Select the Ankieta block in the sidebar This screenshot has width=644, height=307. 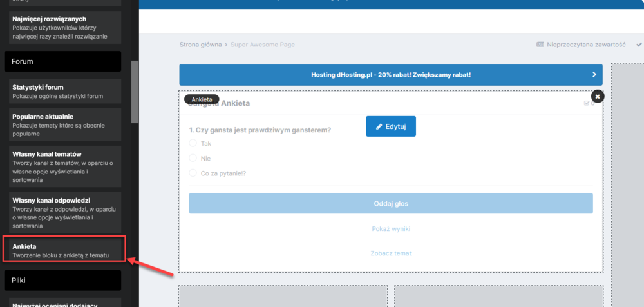pyautogui.click(x=62, y=251)
